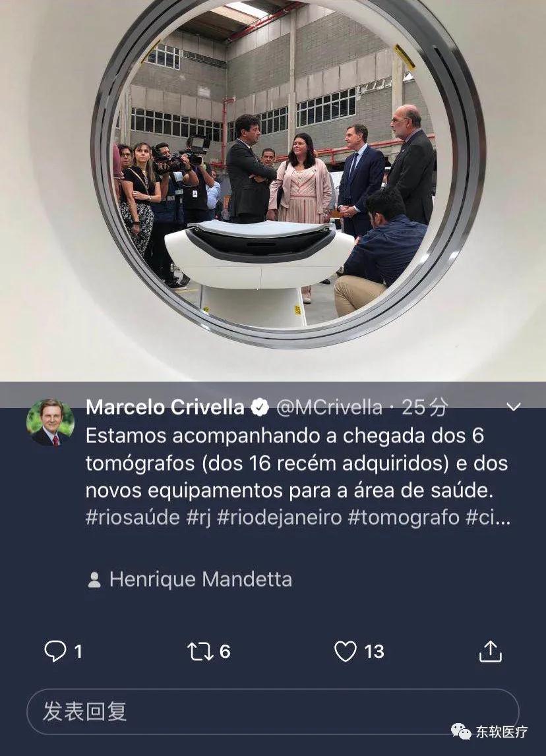Open the Marcelo Crivella display name
Screen dimensions: 546x756
coord(166,407)
